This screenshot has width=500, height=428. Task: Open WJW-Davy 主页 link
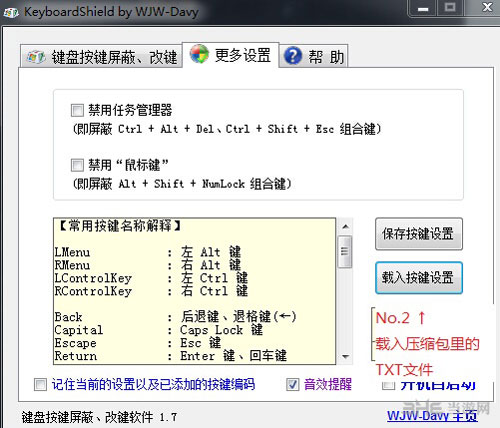(x=432, y=415)
